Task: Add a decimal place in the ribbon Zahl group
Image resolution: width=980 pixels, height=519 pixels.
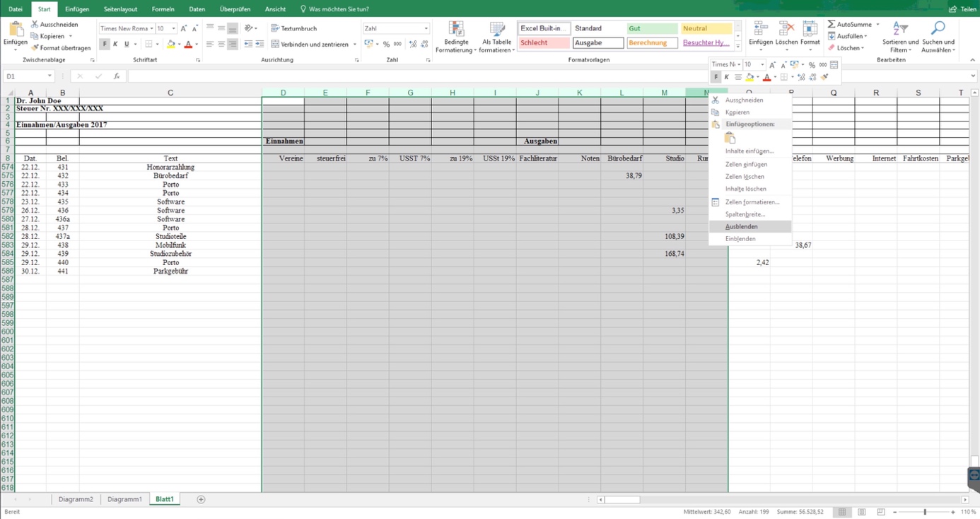Action: pyautogui.click(x=413, y=44)
